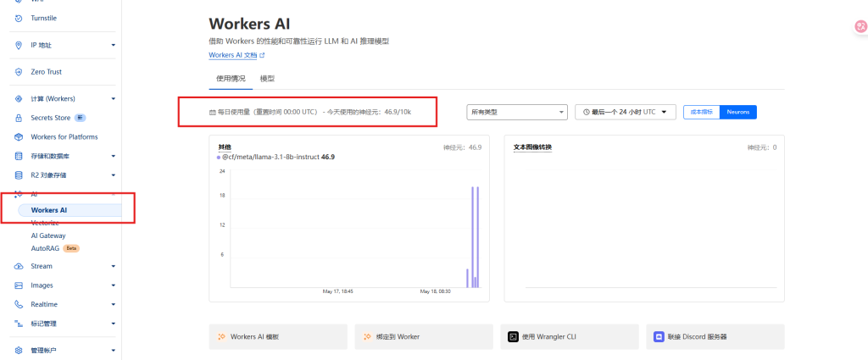Expand the Realtime menu arrow
Image resolution: width=868 pixels, height=360 pixels.
(x=113, y=304)
